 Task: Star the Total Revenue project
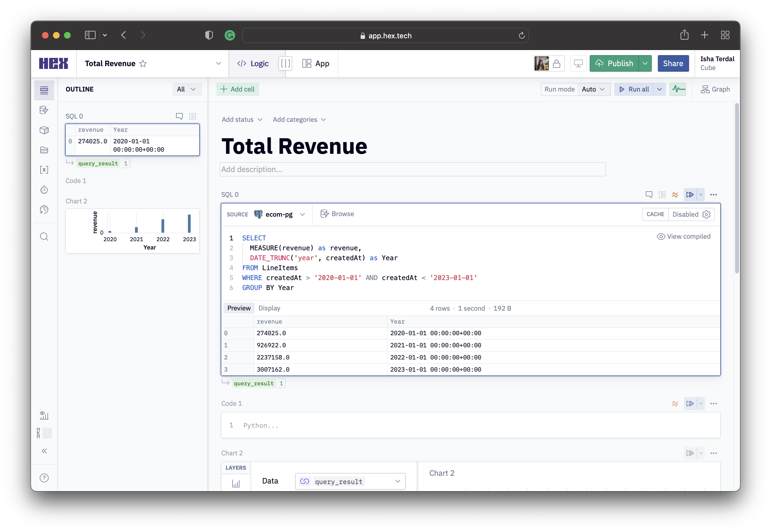pyautogui.click(x=143, y=64)
